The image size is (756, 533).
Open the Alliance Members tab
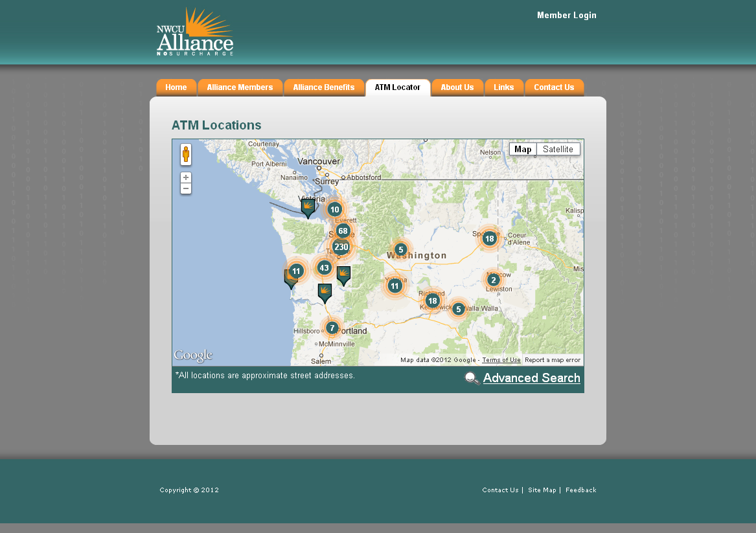240,87
